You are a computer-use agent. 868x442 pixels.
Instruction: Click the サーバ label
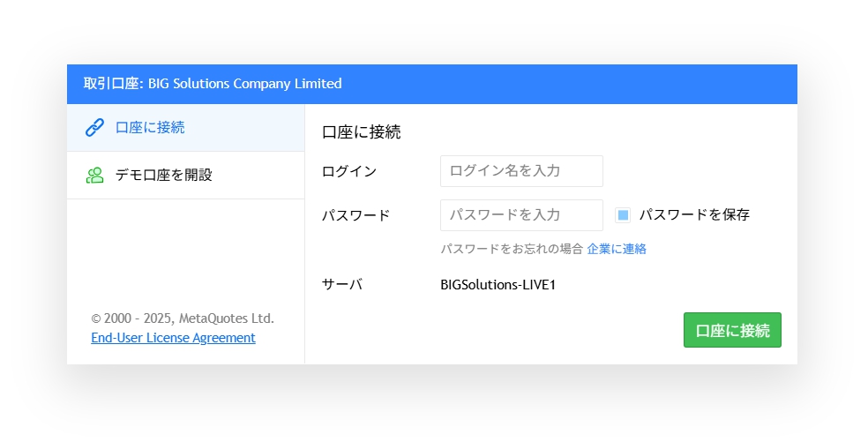(342, 284)
